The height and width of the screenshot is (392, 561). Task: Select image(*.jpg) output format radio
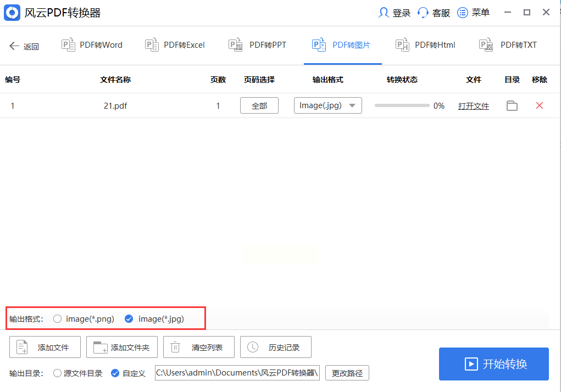(129, 319)
